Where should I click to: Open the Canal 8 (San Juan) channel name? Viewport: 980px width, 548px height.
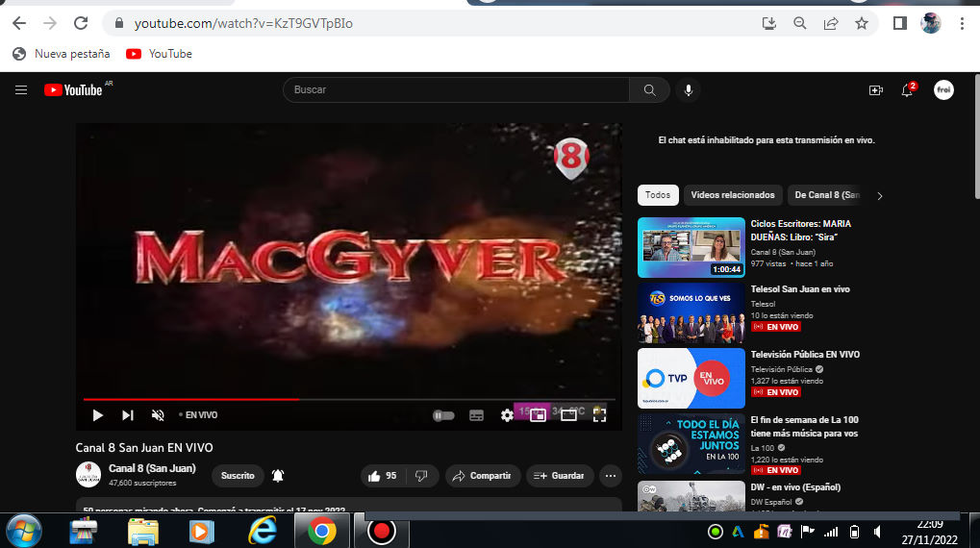pyautogui.click(x=152, y=468)
